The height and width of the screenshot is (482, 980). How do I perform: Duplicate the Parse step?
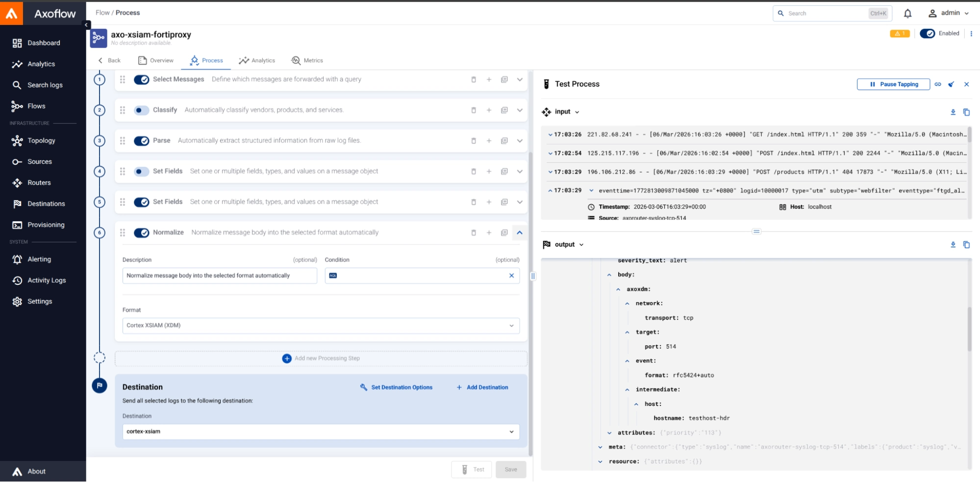[504, 141]
